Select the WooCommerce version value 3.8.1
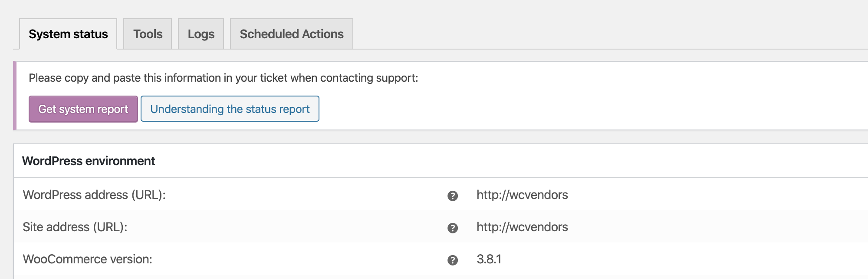This screenshot has height=279, width=868. click(x=489, y=259)
